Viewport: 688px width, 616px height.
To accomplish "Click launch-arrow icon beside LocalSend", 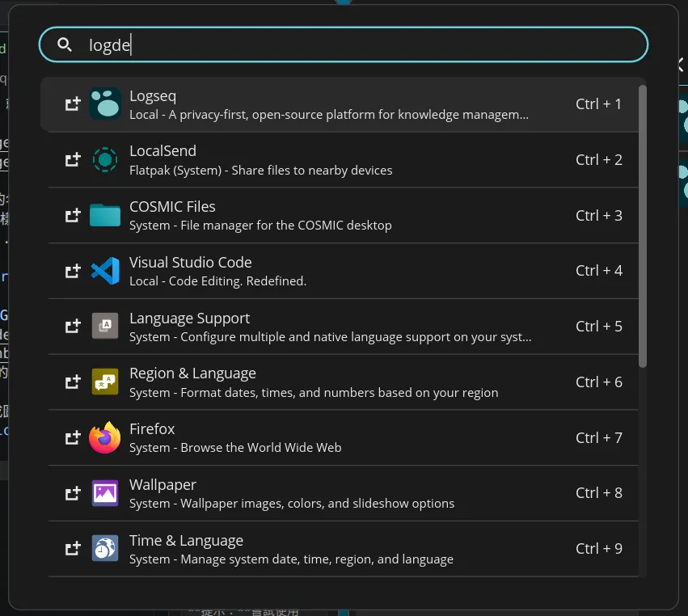I will coord(73,160).
